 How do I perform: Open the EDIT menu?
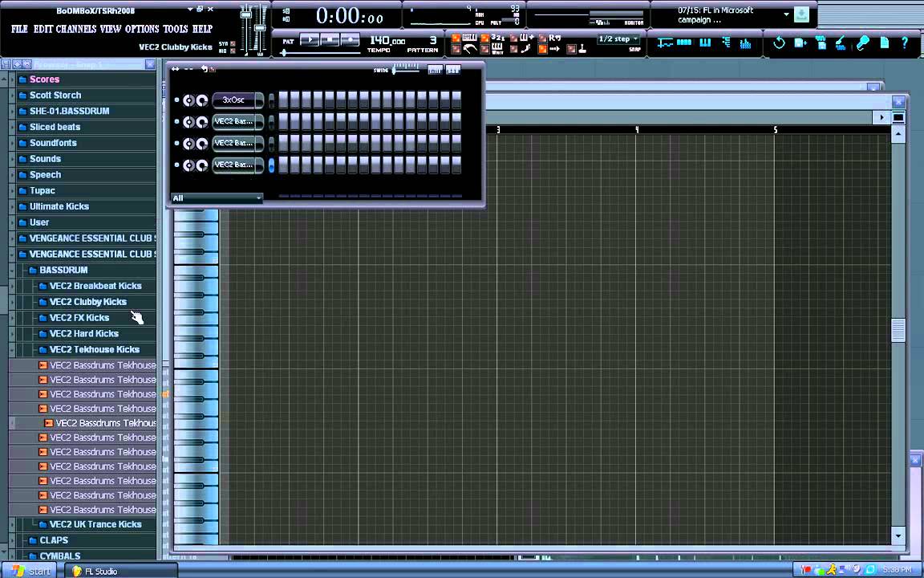coord(43,29)
